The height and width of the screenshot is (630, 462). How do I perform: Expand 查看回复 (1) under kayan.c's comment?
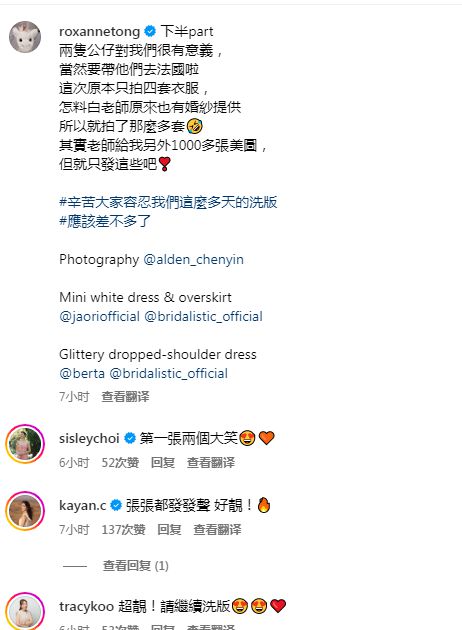(135, 566)
